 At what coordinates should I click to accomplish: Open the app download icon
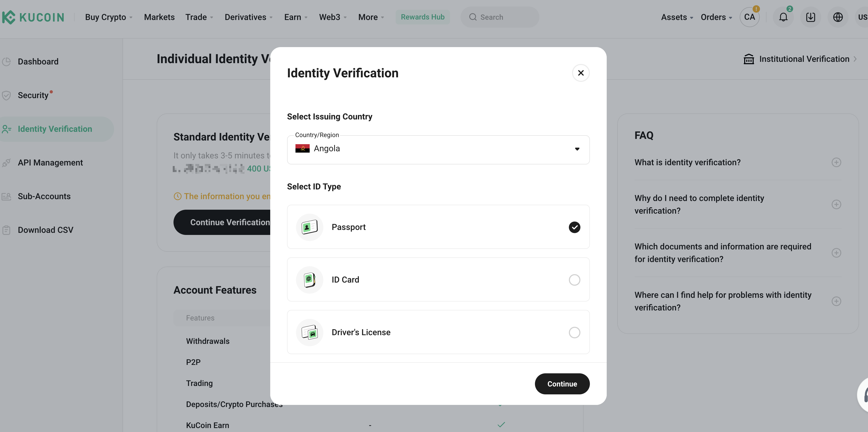click(x=810, y=17)
